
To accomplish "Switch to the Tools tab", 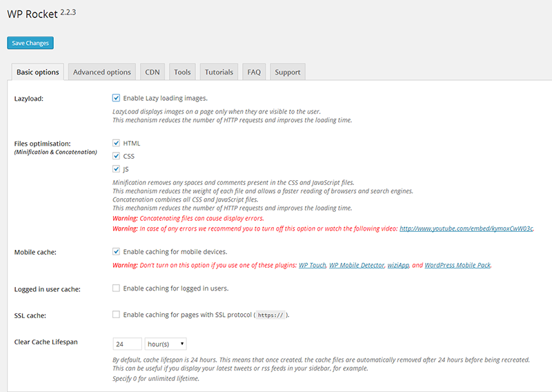I will click(182, 72).
